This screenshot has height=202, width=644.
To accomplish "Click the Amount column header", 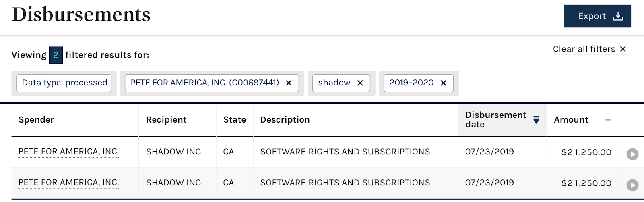I will click(x=571, y=120).
